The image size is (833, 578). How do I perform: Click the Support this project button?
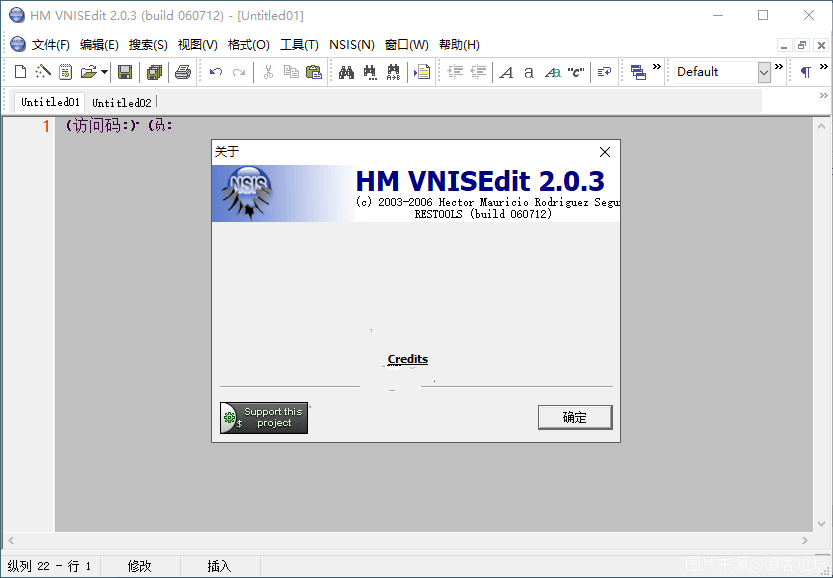(264, 418)
